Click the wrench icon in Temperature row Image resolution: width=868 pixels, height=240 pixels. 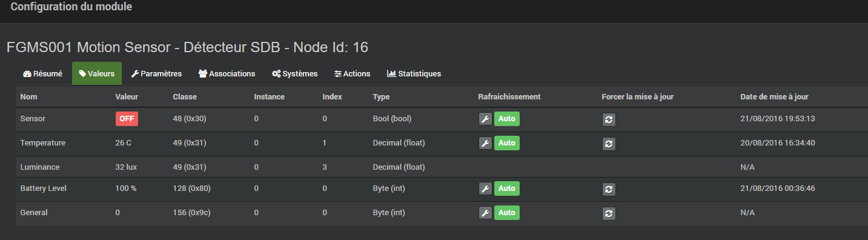pyautogui.click(x=485, y=143)
